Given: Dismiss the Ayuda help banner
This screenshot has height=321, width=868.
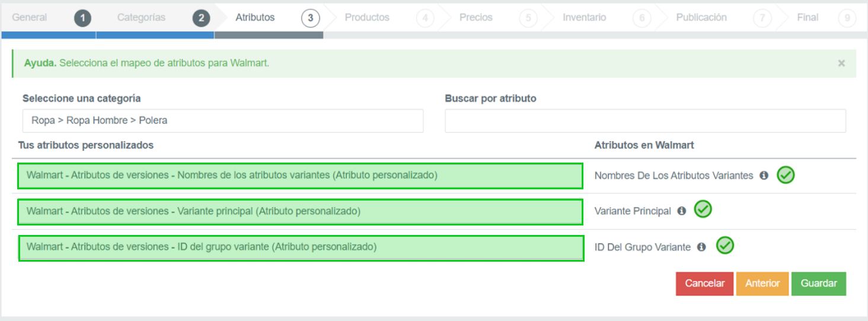Looking at the screenshot, I should point(841,63).
